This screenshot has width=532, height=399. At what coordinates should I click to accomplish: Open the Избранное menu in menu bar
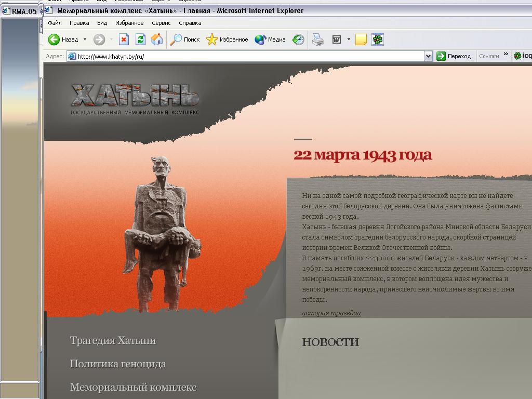point(129,23)
